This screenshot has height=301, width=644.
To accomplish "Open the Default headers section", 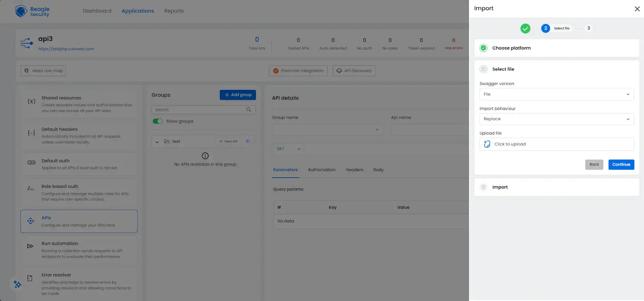I will (x=79, y=135).
